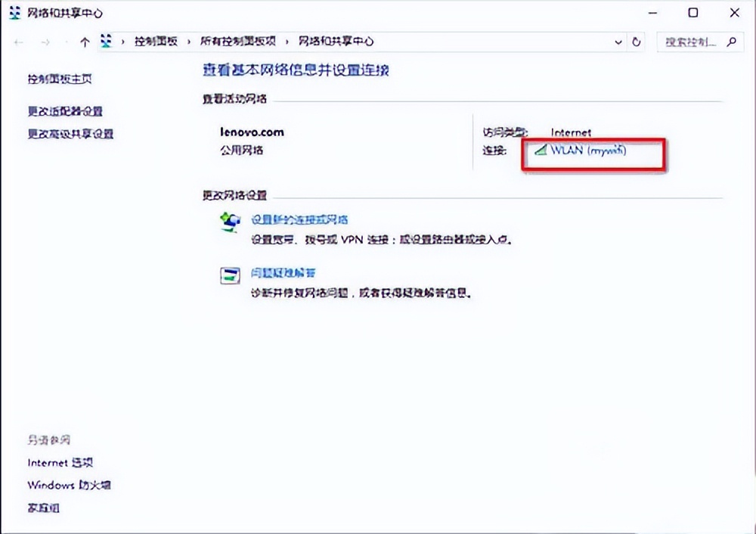The image size is (756, 534).
Task: Click the up arrow to parent folder
Action: 83,42
